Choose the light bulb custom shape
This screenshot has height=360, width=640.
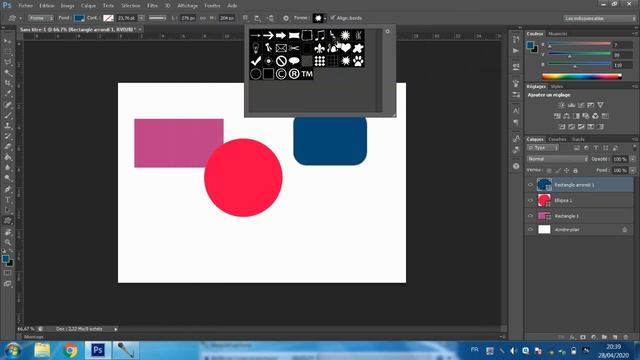256,48
